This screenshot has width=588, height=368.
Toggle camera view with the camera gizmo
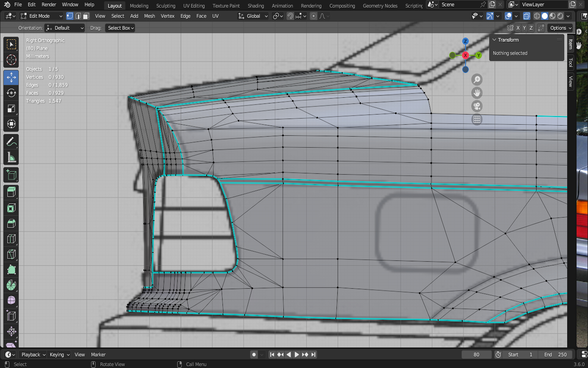click(x=477, y=106)
